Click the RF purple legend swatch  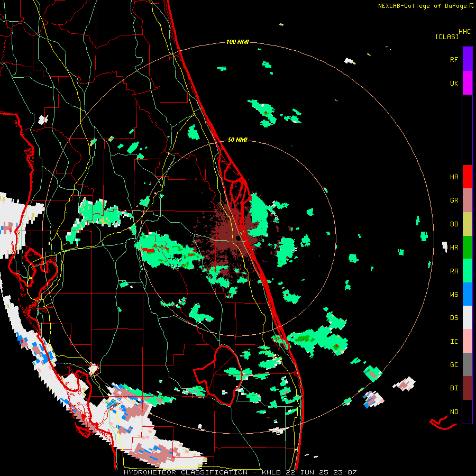pos(467,59)
